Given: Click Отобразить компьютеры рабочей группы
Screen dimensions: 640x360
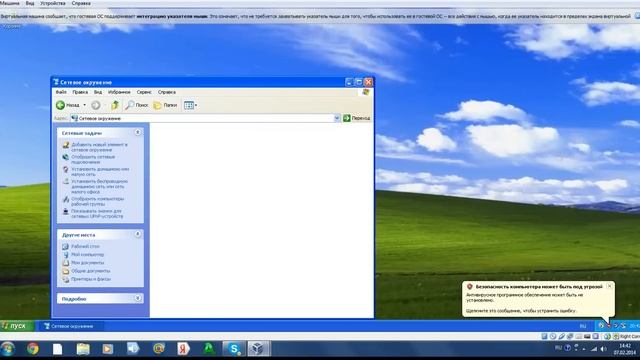Looking at the screenshot, I should tap(97, 201).
